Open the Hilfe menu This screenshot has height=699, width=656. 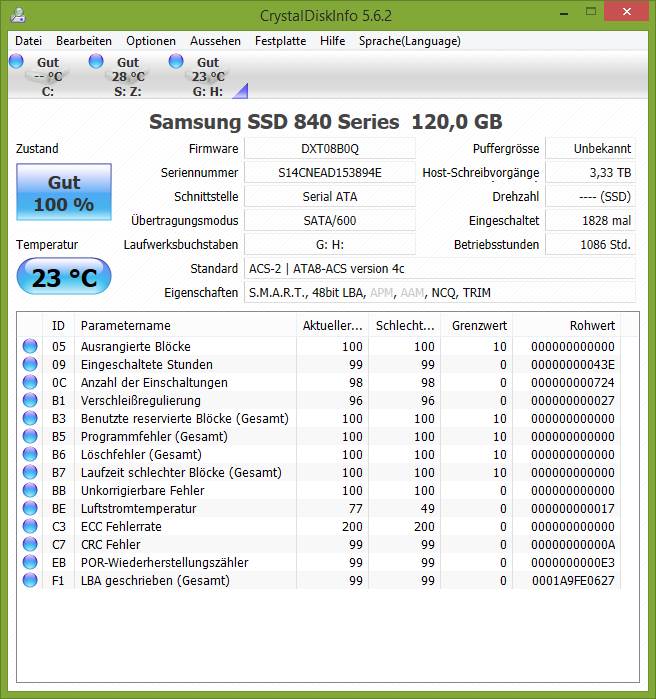point(332,41)
